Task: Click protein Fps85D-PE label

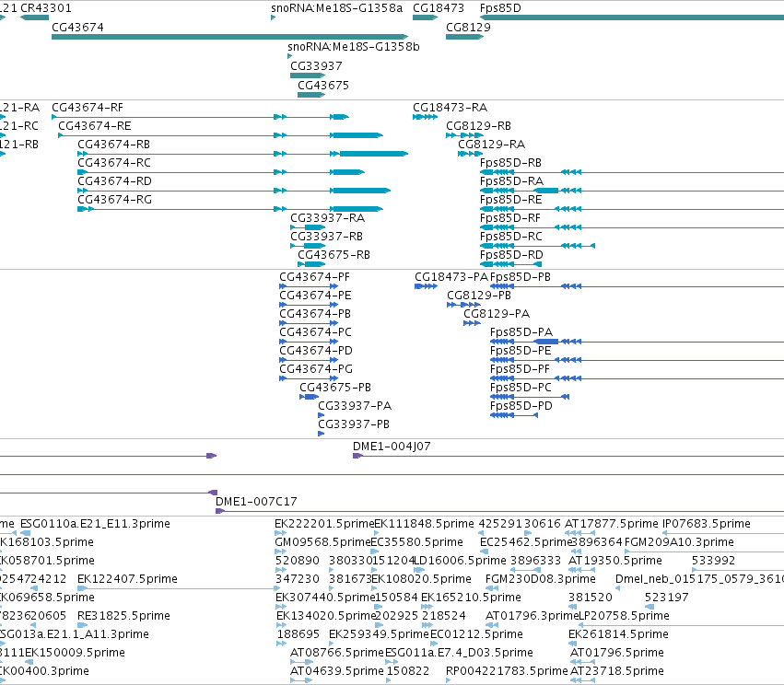Action: (521, 351)
